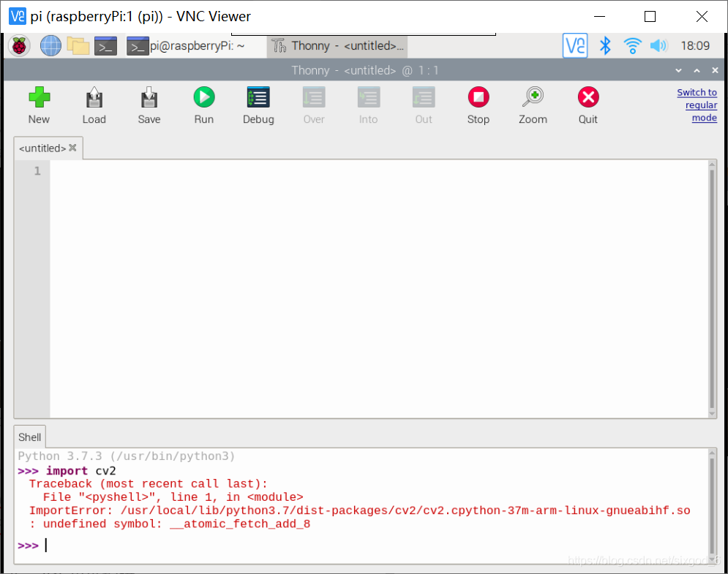Click the VNC Viewer app logo
The height and width of the screenshot is (574, 728).
[x=17, y=16]
